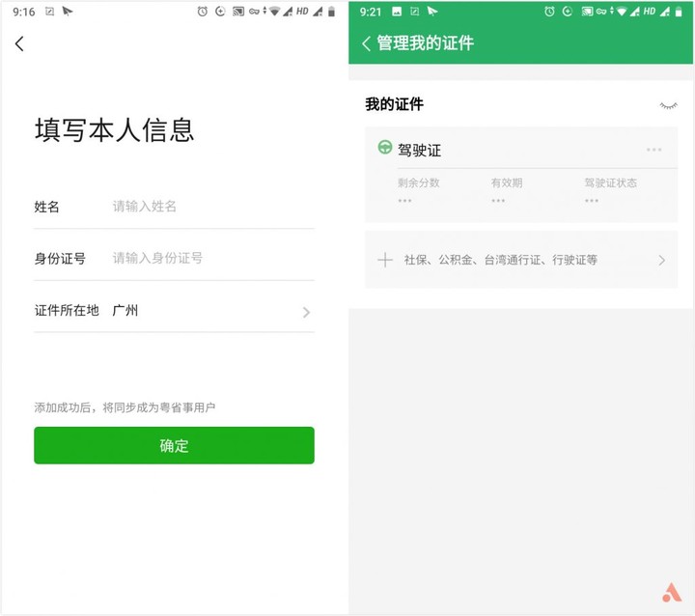Toggle eye icon to reveal 我的证件 details
The height and width of the screenshot is (616, 695).
[668, 105]
